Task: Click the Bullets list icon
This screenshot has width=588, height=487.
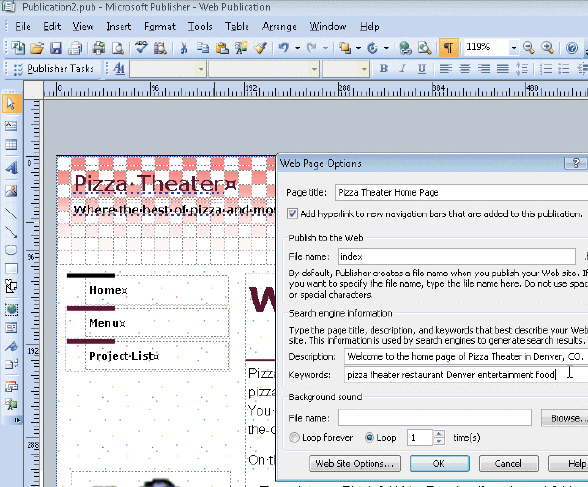Action: click(564, 69)
